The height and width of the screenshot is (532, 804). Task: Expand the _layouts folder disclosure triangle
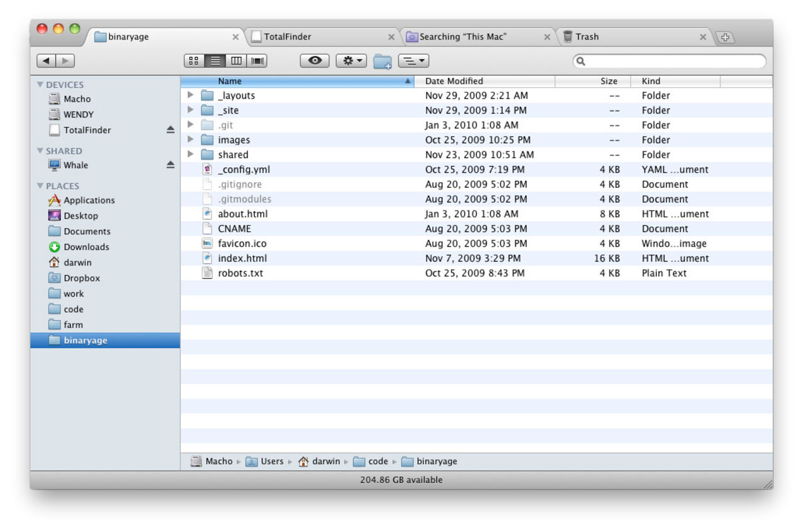pos(191,95)
